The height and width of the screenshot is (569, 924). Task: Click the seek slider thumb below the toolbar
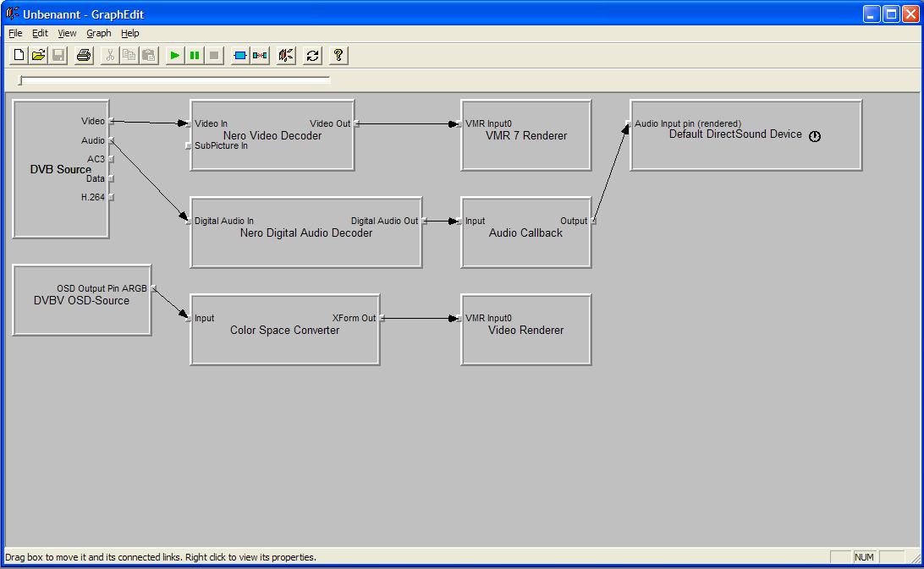tap(21, 80)
